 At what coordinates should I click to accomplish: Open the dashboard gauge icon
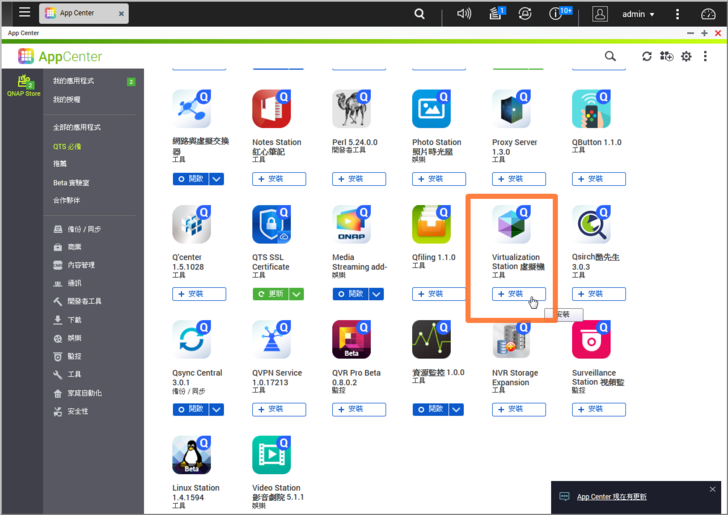(708, 14)
